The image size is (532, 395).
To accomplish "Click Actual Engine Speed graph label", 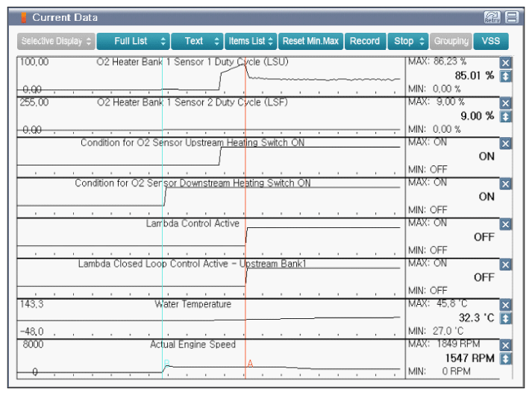I will 193,344.
